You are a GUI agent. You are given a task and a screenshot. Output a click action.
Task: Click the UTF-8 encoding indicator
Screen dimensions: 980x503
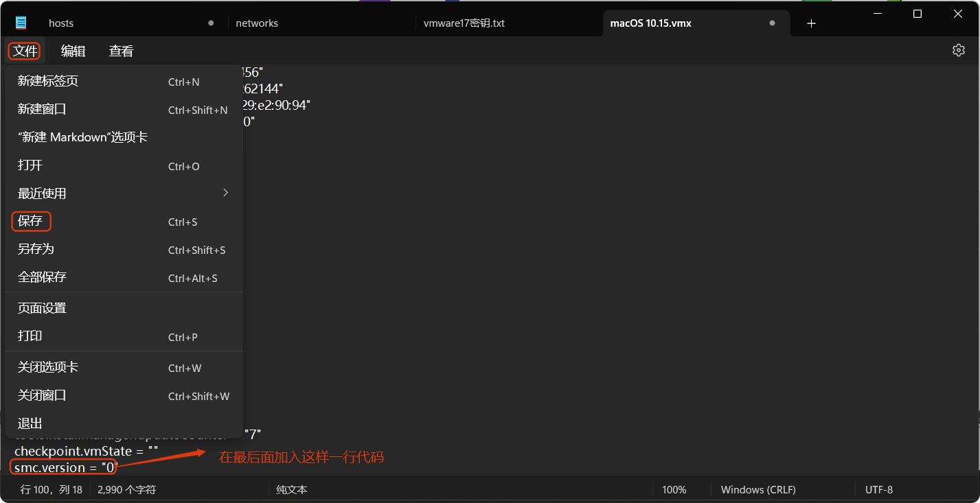point(878,489)
